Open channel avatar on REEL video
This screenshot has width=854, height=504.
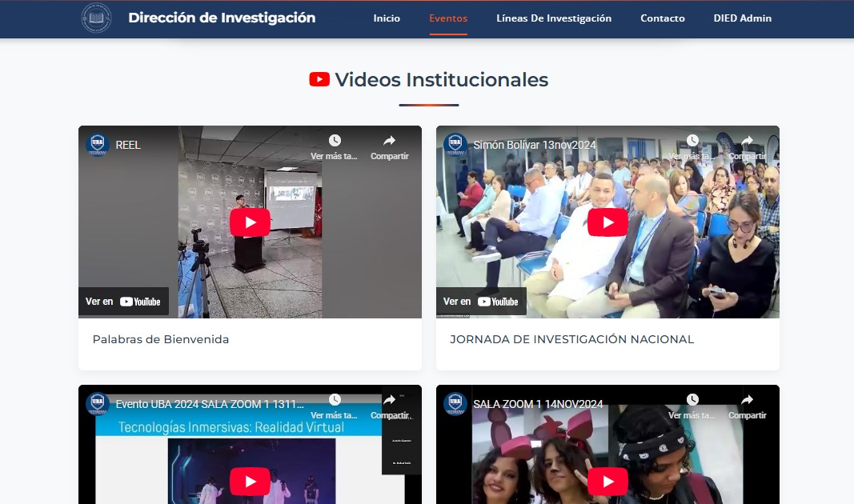(x=98, y=145)
